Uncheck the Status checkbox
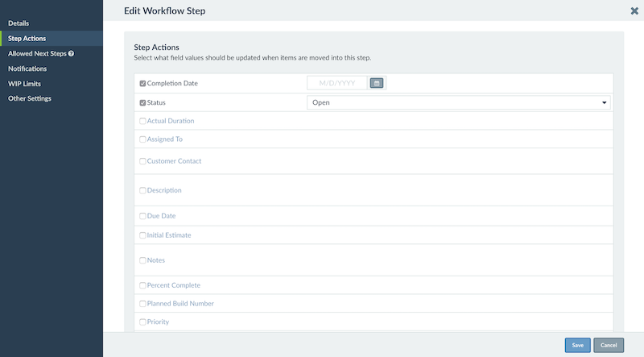644x357 pixels. click(142, 103)
